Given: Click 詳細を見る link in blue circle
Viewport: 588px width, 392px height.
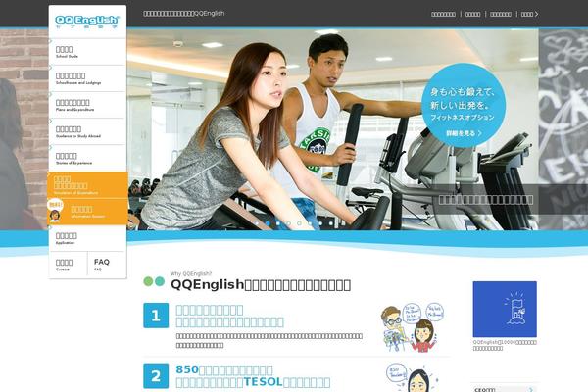Looking at the screenshot, I should tap(464, 133).
